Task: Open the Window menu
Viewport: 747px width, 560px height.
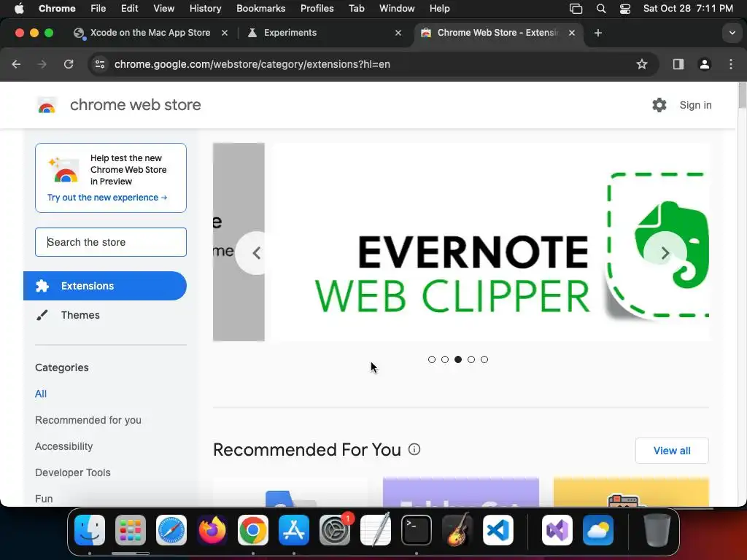Action: tap(397, 9)
